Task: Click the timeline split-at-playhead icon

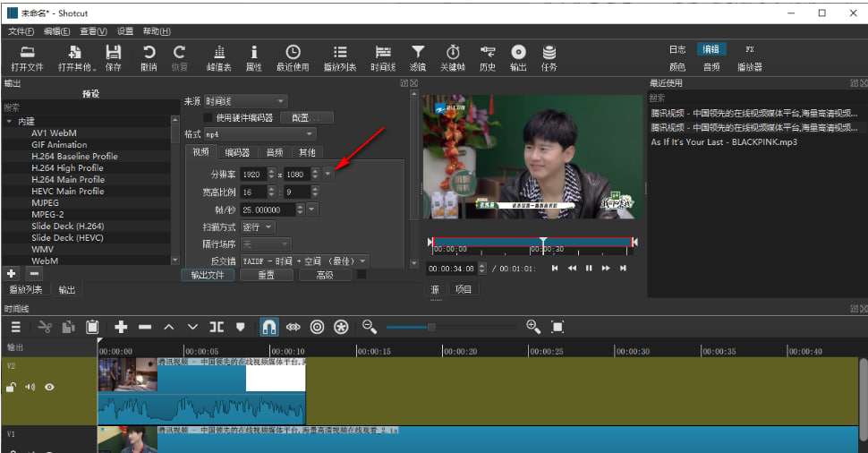Action: [x=217, y=328]
